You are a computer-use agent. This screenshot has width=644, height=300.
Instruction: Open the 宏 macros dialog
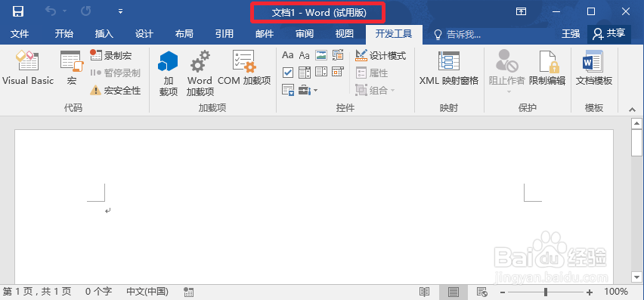coord(72,68)
